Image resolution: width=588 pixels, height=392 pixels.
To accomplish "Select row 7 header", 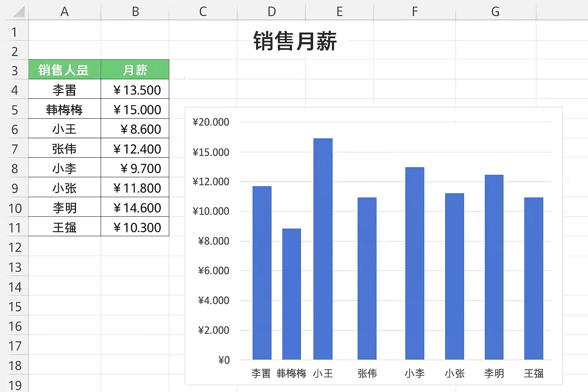I will pyautogui.click(x=15, y=149).
